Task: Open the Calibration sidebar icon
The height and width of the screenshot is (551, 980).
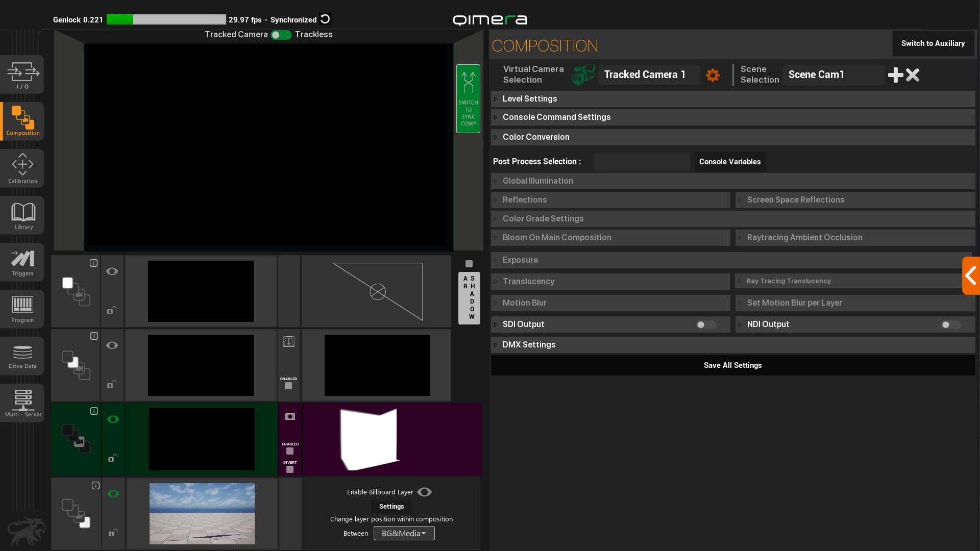Action: pos(22,168)
